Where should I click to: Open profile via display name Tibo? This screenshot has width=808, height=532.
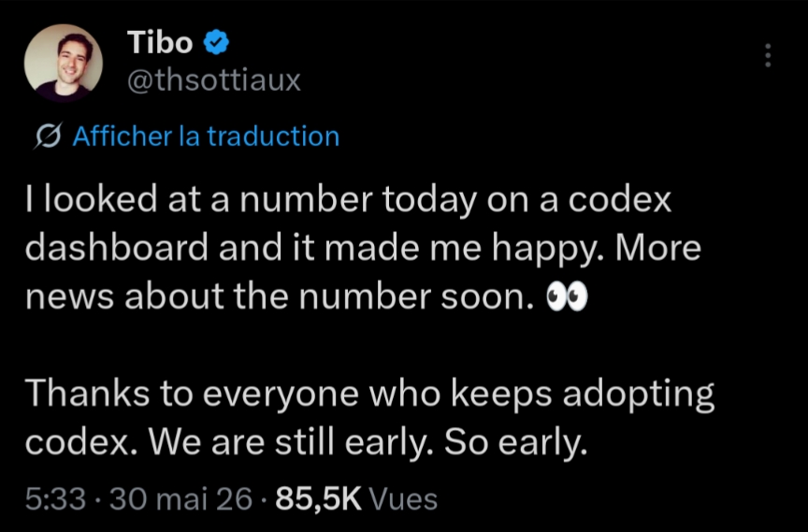coord(160,42)
